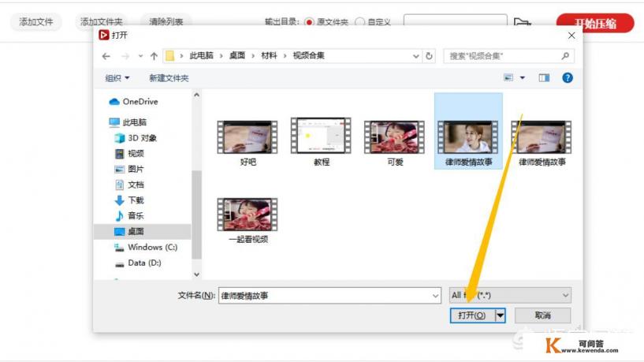Click the 文件名 input field
Image resolution: width=644 pixels, height=362 pixels.
[329, 296]
